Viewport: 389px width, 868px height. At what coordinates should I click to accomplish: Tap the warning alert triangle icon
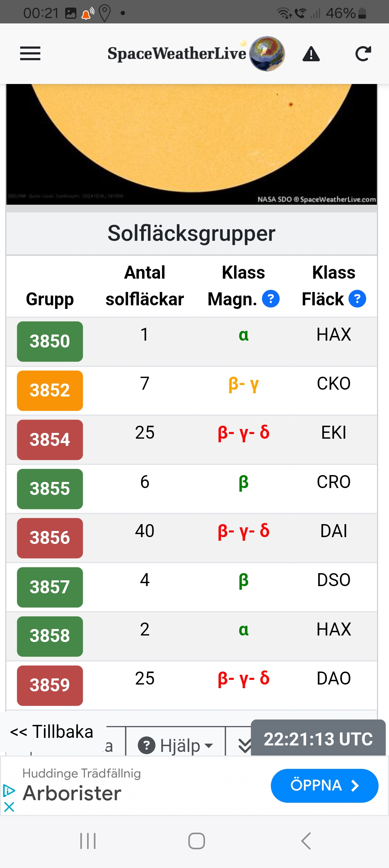[311, 54]
